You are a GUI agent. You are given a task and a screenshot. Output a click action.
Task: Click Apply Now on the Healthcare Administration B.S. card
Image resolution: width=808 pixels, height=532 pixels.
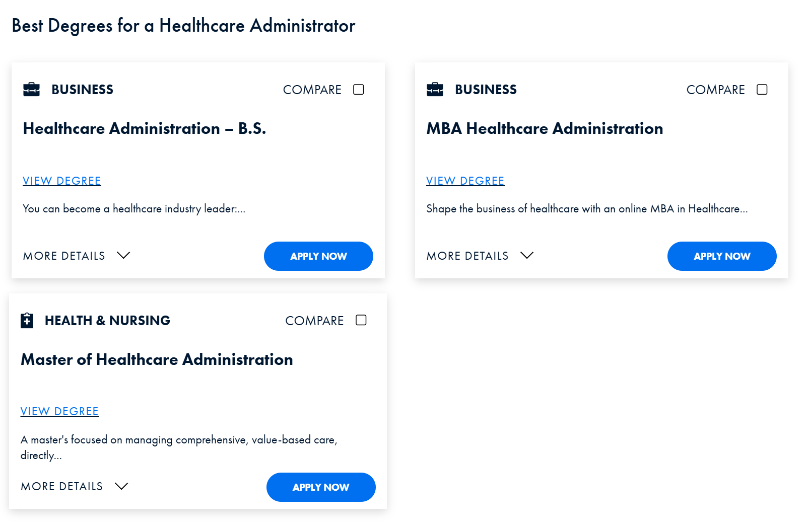tap(318, 256)
